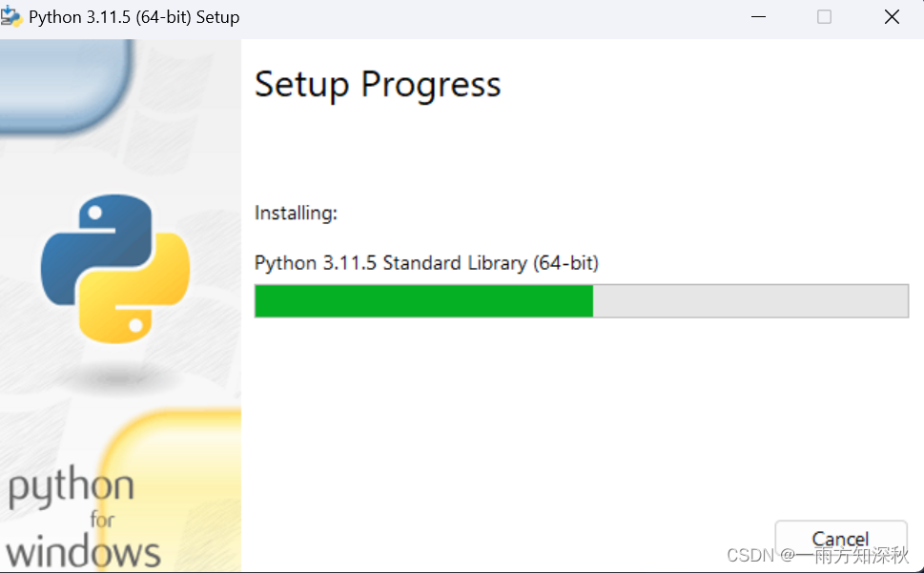Screen dimensions: 924x573
Task: Click the maximize window control
Action: pyautogui.click(x=824, y=16)
